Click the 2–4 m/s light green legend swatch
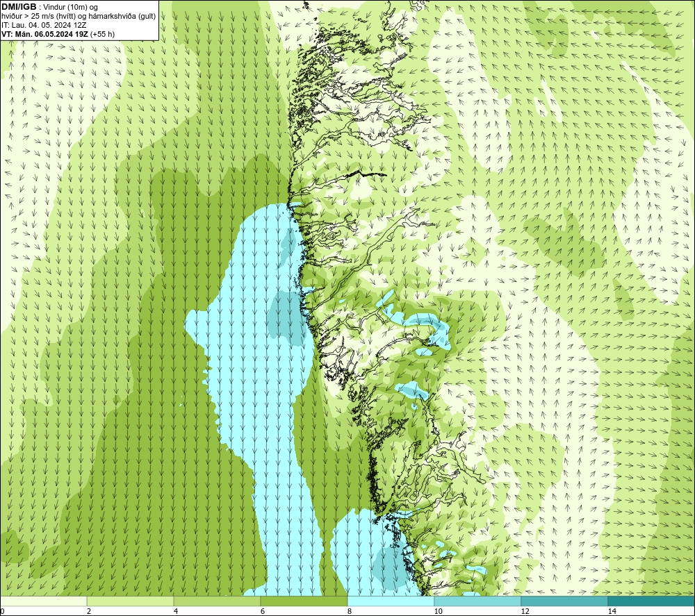 pos(131,601)
